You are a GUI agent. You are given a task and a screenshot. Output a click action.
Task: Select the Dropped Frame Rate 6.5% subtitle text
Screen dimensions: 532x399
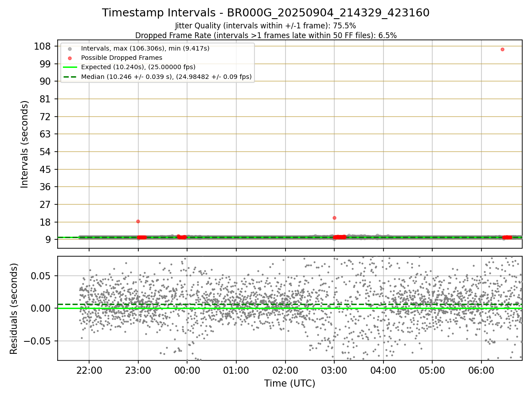266,35
